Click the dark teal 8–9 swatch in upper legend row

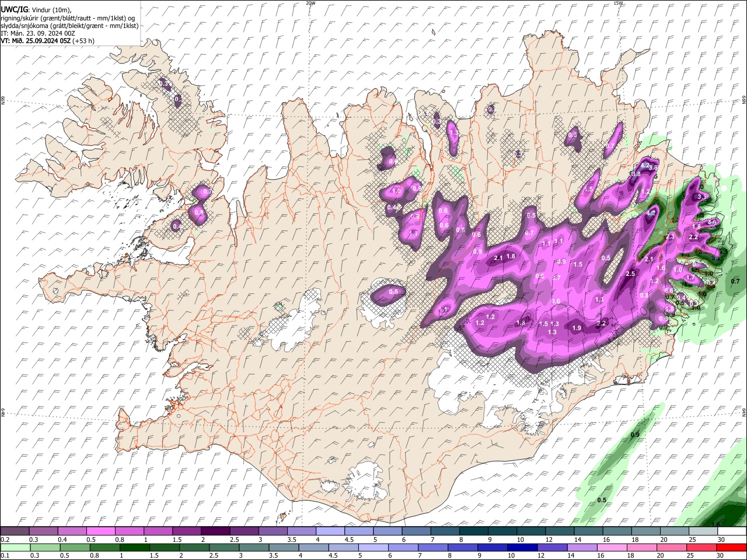tap(474, 531)
